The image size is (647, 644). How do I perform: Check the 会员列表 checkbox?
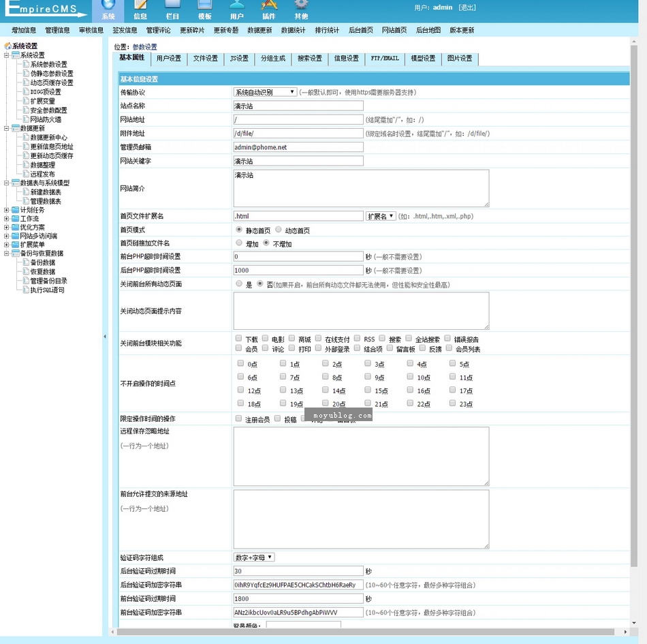[x=449, y=348]
